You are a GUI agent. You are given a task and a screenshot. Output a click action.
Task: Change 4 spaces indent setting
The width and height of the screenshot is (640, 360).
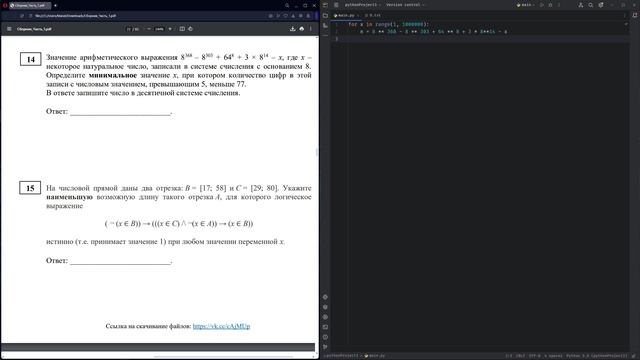553,356
